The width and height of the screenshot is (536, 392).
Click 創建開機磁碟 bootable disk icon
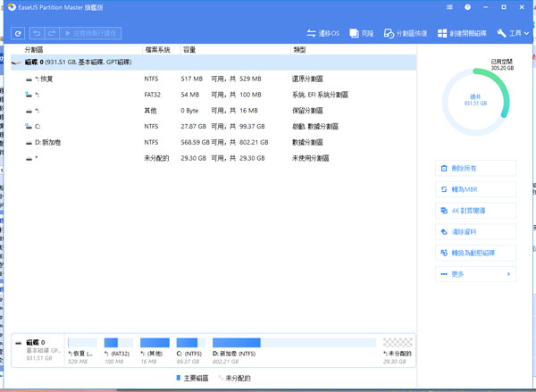pyautogui.click(x=461, y=33)
